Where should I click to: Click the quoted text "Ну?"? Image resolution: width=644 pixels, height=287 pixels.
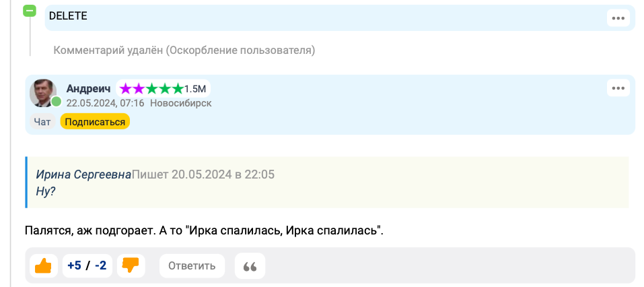click(x=46, y=191)
